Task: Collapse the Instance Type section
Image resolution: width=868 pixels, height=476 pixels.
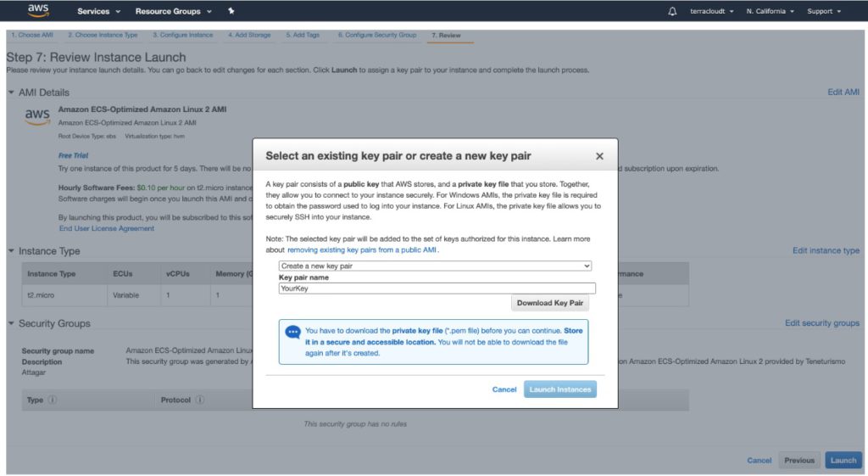Action: pyautogui.click(x=11, y=251)
